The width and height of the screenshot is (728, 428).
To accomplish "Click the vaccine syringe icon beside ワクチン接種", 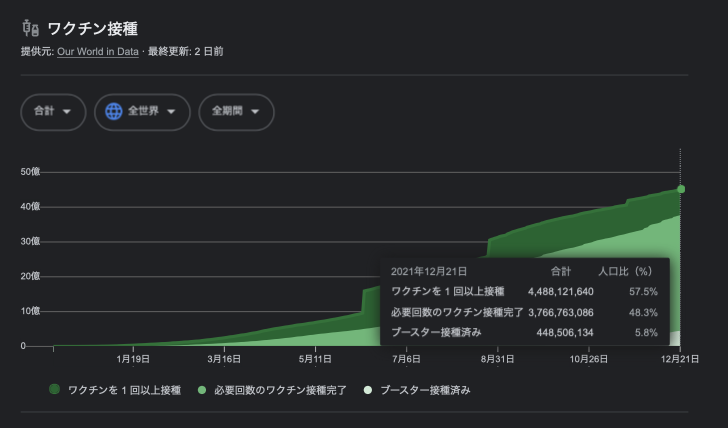I will point(31,28).
